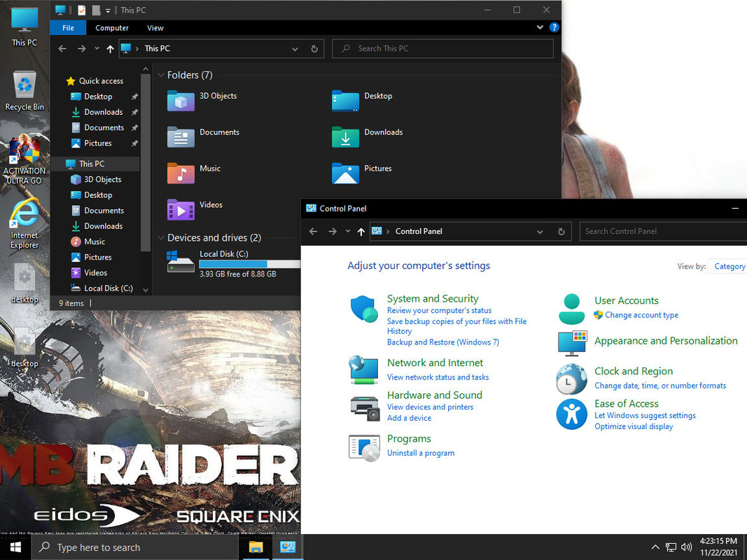Open This PC address bar history dropdown
747x560 pixels.
click(x=295, y=48)
